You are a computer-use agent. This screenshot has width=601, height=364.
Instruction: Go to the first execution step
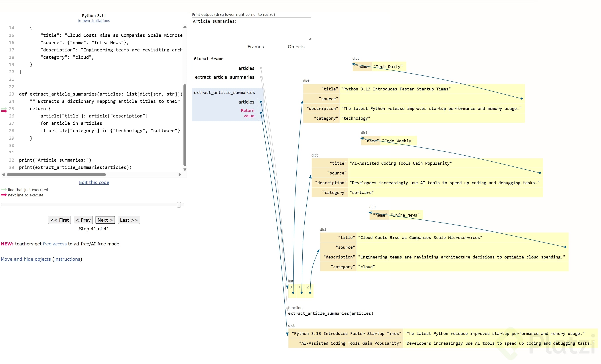[59, 220]
